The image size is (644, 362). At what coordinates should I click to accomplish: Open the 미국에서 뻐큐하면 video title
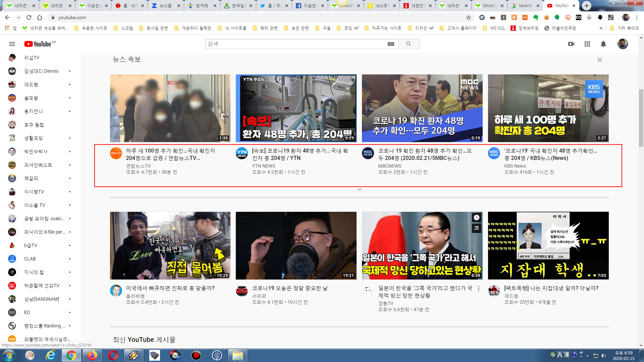coord(170,288)
